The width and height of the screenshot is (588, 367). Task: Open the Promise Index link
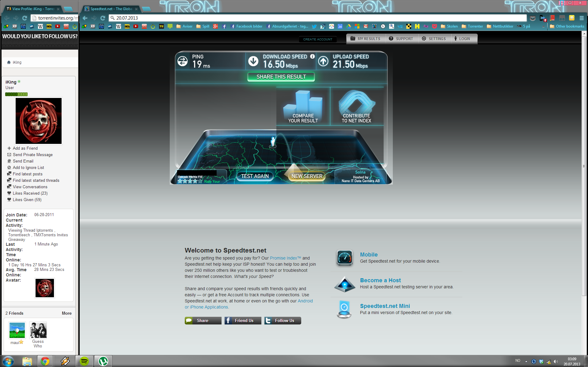[x=285, y=258]
